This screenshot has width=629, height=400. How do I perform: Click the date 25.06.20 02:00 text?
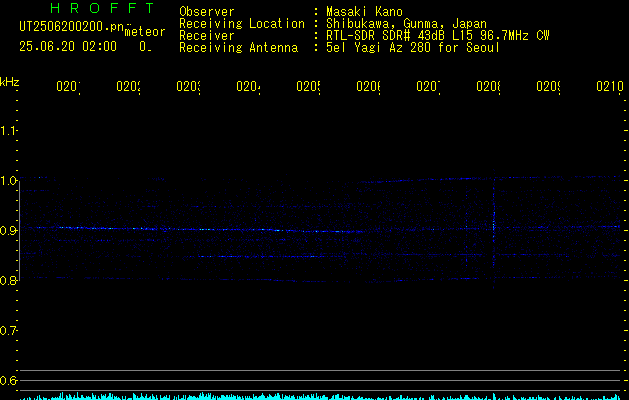pyautogui.click(x=68, y=47)
